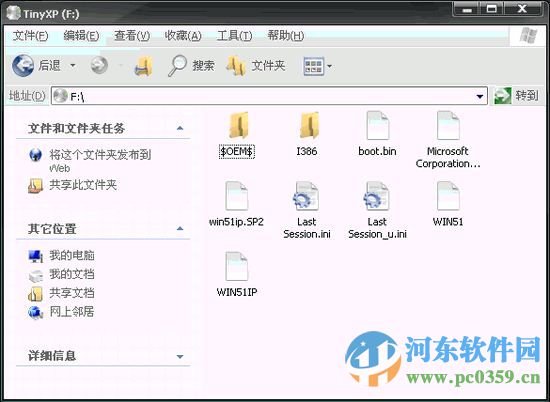Click the Forward arrow button
This screenshot has height=402, width=550.
click(99, 65)
